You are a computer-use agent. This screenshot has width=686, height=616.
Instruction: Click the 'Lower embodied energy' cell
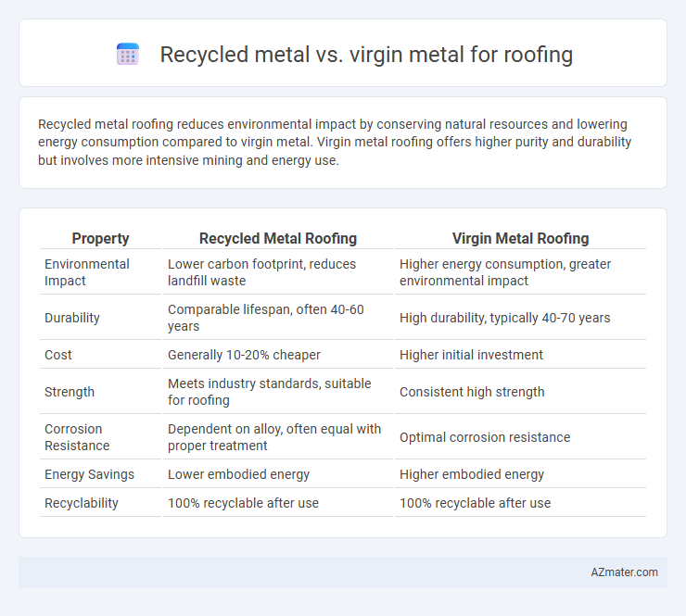(x=238, y=474)
